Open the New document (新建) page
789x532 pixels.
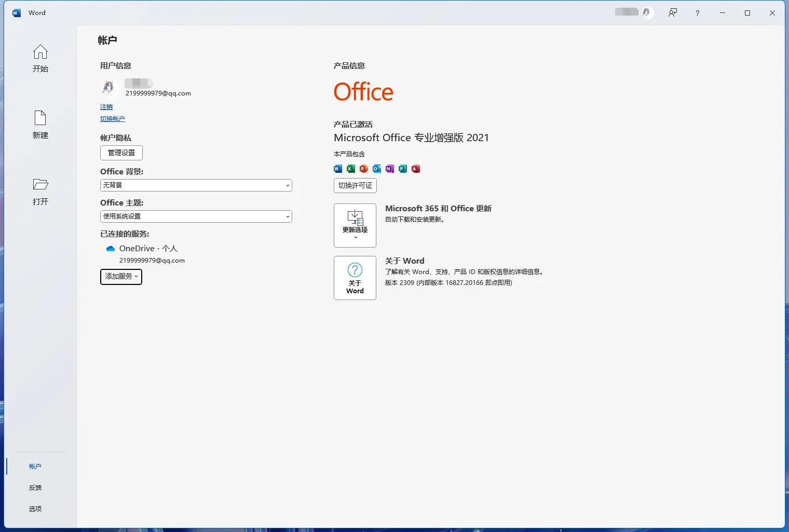[x=40, y=118]
